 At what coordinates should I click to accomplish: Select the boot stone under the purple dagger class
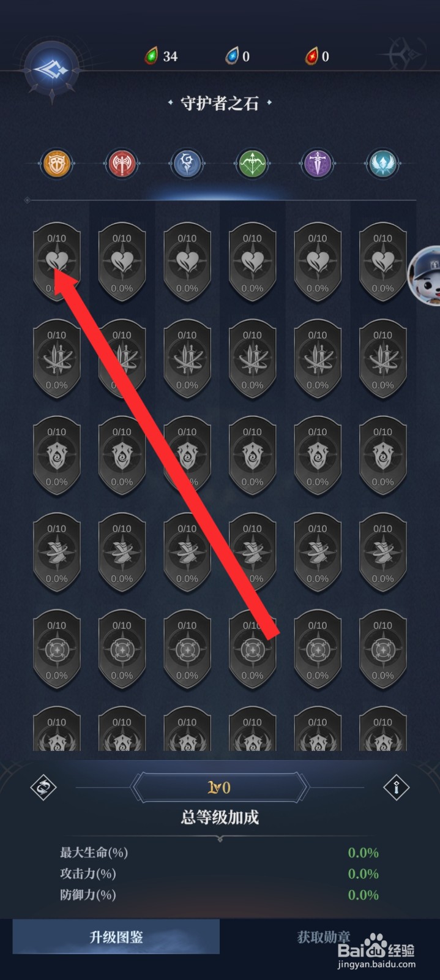point(318,552)
